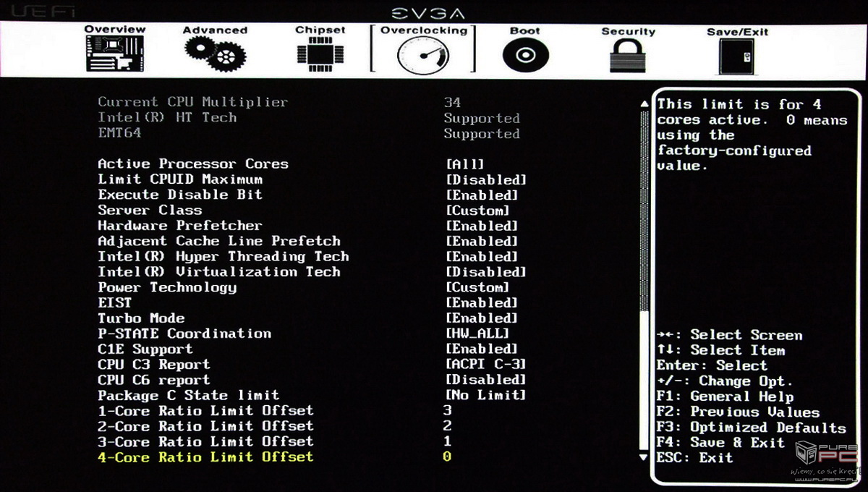Change Limit CPUID Maximum [Disabled] value
Screen dimensions: 868x492
[485, 179]
